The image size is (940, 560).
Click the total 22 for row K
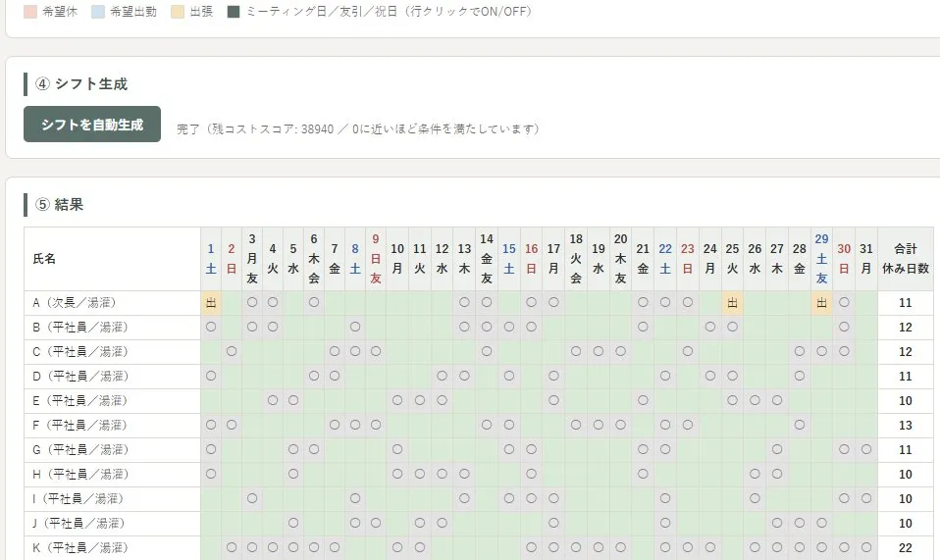[906, 548]
